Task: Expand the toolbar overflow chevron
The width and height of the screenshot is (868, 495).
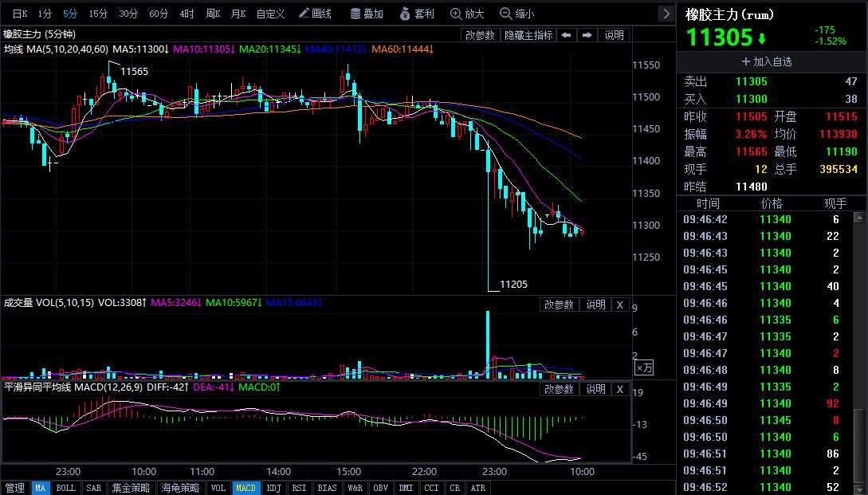Action: point(666,14)
